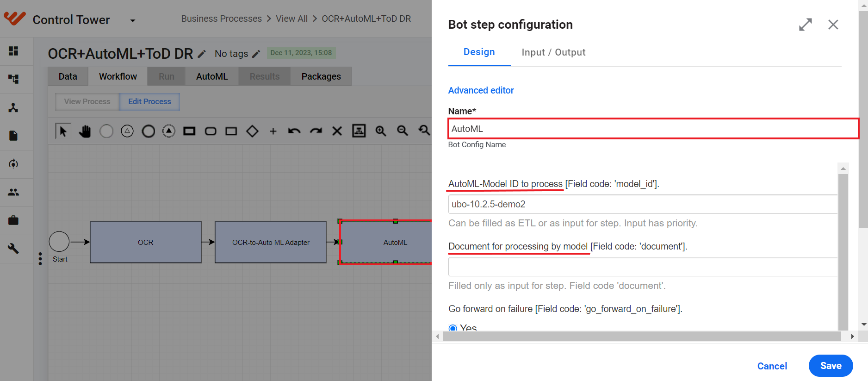Click the Control Tower logo

pyautogui.click(x=15, y=19)
